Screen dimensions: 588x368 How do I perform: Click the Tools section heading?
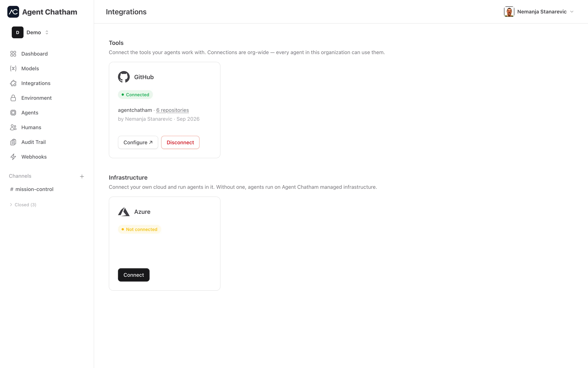[x=116, y=43]
